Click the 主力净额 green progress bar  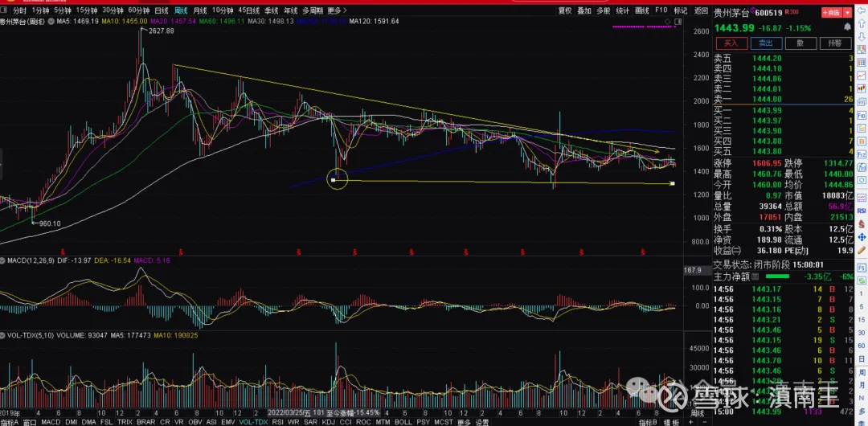tap(778, 276)
